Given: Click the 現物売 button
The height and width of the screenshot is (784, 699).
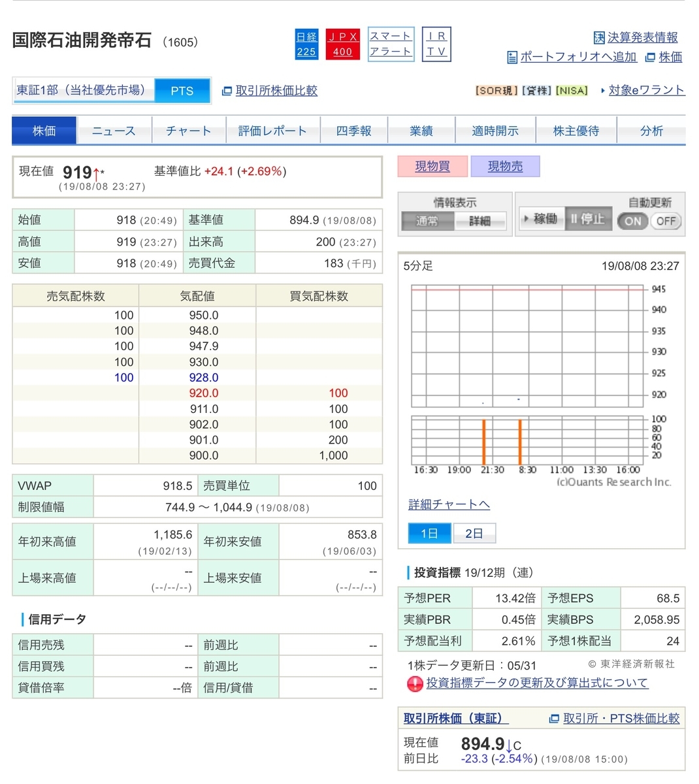Looking at the screenshot, I should [x=505, y=167].
